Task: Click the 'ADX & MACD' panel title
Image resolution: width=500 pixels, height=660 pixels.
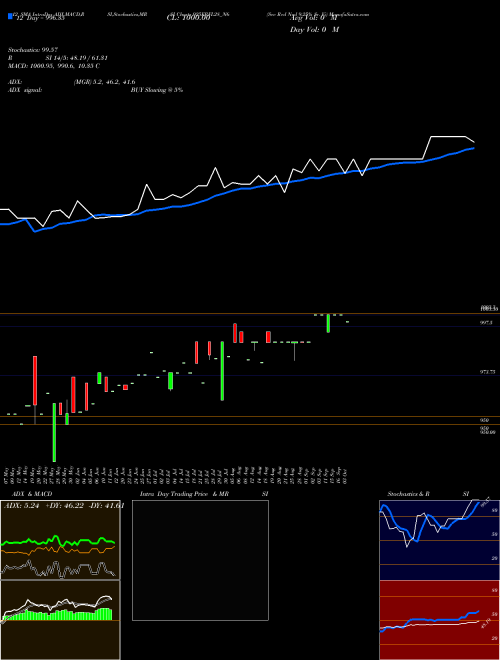Action: pos(32,494)
